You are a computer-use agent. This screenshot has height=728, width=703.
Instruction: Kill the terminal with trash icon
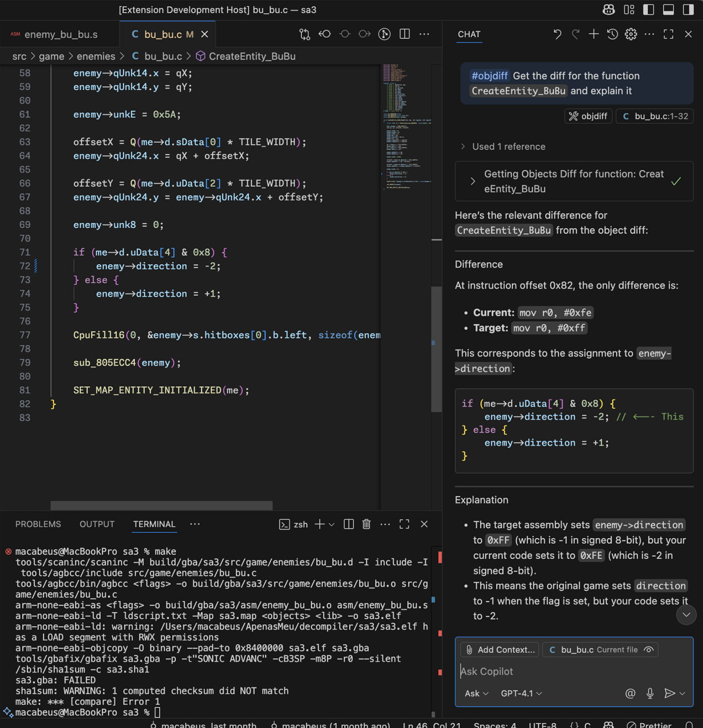click(366, 524)
